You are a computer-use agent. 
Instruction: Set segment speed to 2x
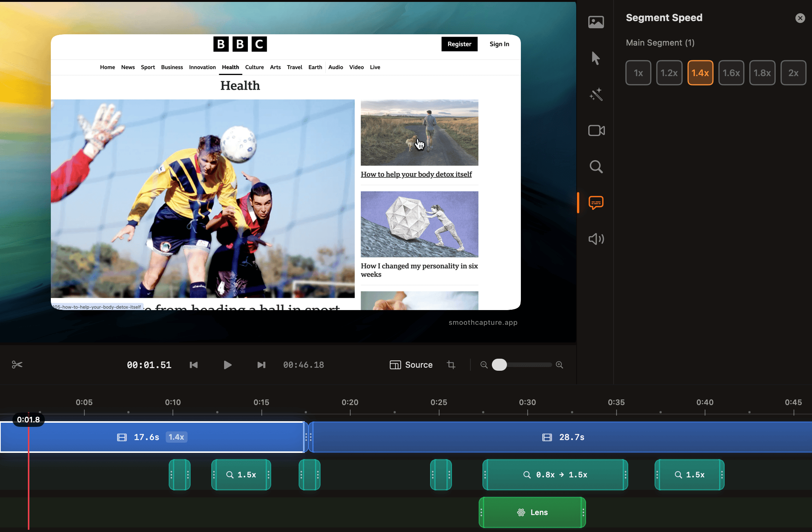coord(793,73)
